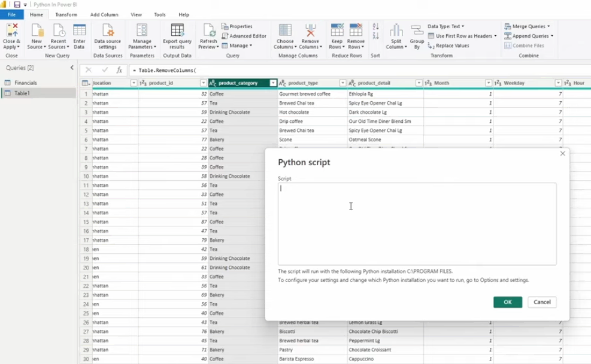This screenshot has height=364, width=591.
Task: Open product_id column filter dropdown
Action: point(203,83)
